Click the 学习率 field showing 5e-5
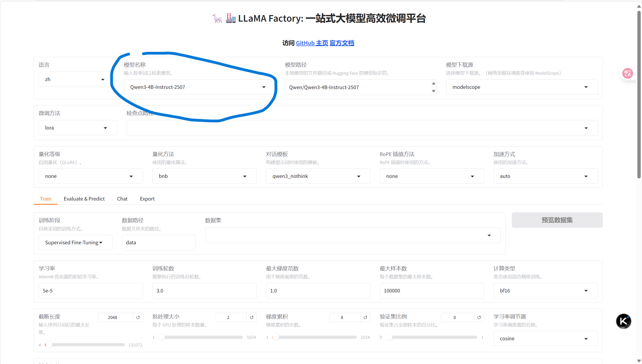This screenshot has width=642, height=364. click(x=91, y=291)
